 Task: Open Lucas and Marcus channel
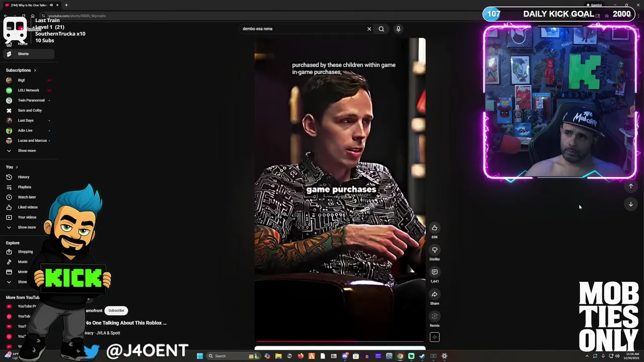[32, 140]
